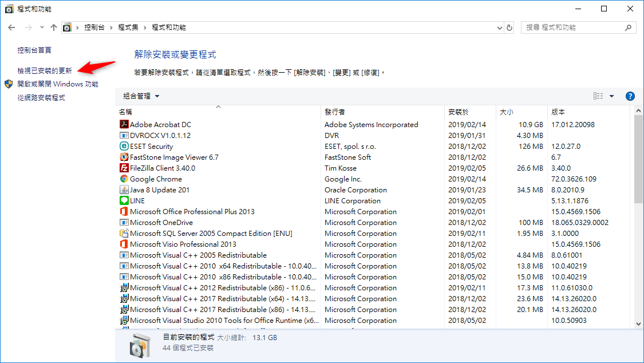The image size is (644, 363).
Task: Click the Google Chrome icon
Action: pos(124,179)
